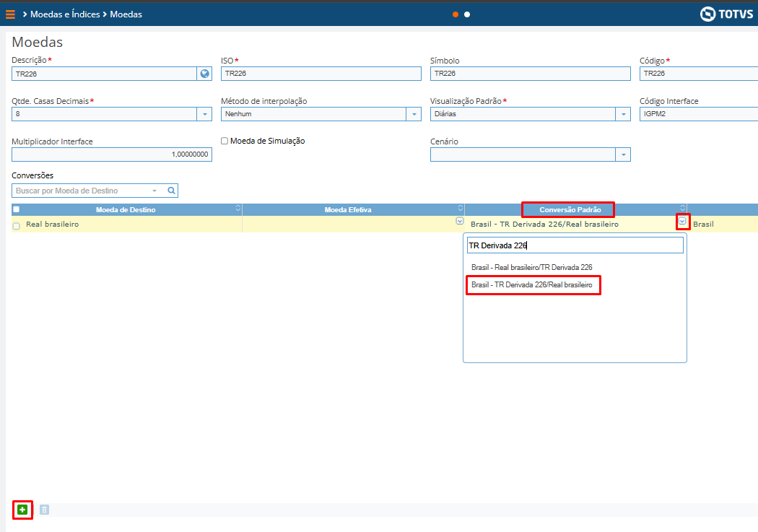758x532 pixels.
Task: Toggle Conversão Padrão cell dropdown arrow
Action: [682, 222]
